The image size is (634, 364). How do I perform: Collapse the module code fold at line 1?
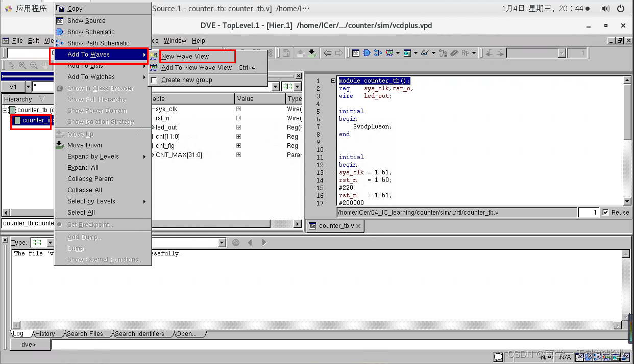click(333, 80)
